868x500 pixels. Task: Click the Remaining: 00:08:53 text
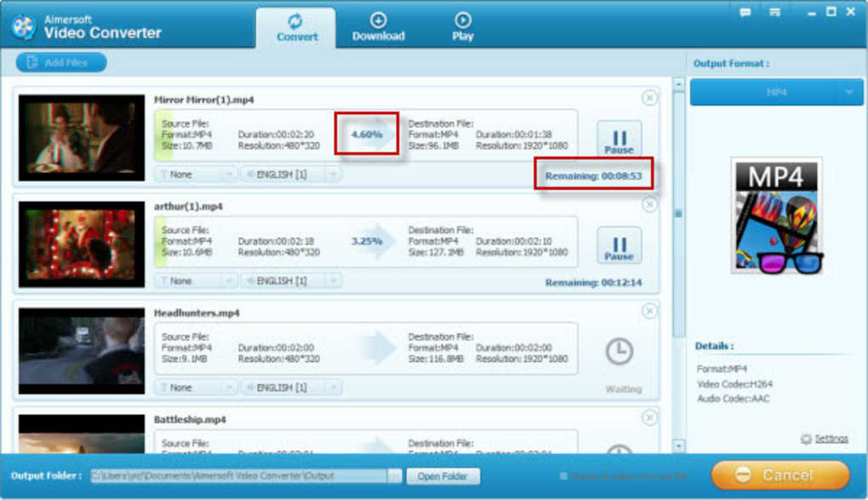(x=593, y=175)
